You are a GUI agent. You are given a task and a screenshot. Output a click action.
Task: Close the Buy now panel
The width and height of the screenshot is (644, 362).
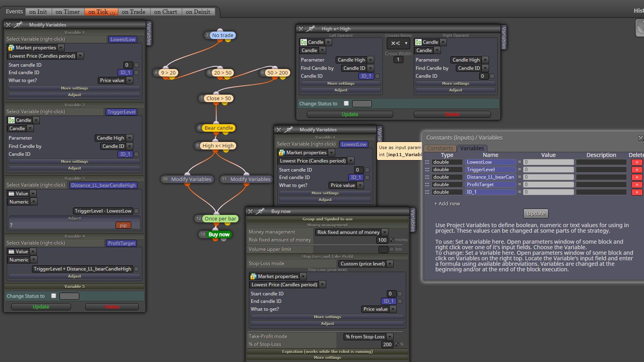click(250, 211)
